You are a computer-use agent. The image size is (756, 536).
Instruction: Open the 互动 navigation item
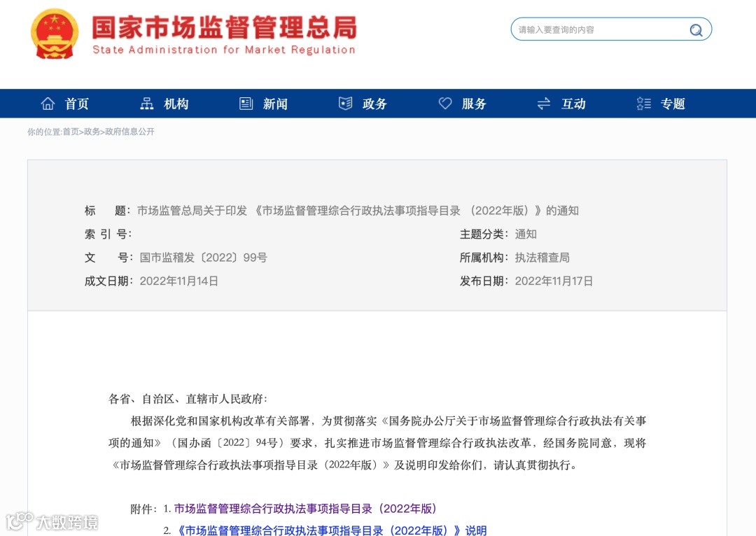click(573, 104)
